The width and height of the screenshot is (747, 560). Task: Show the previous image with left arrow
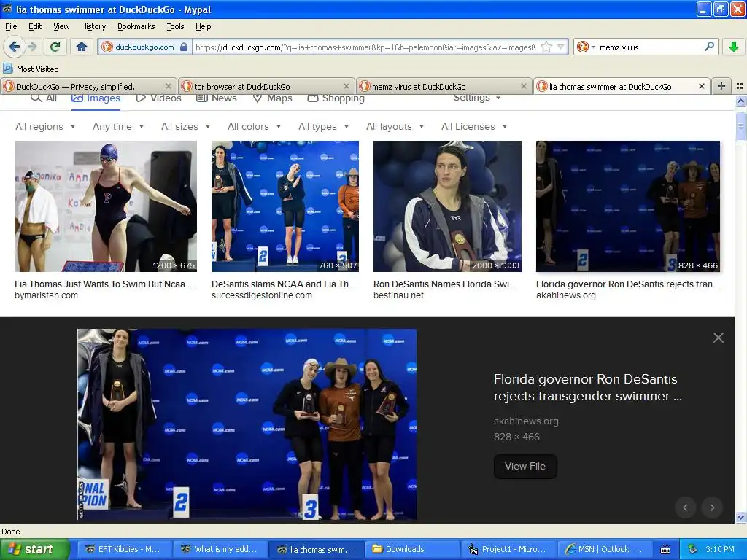(x=685, y=507)
